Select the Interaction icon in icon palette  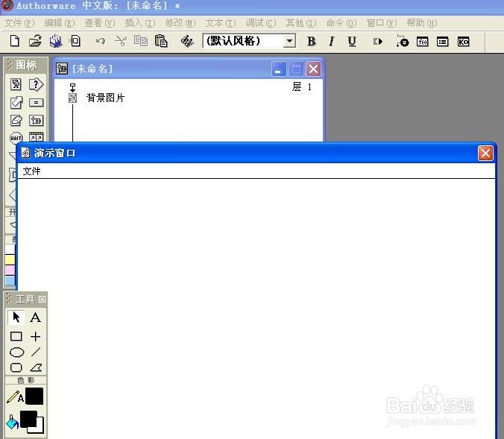click(36, 84)
